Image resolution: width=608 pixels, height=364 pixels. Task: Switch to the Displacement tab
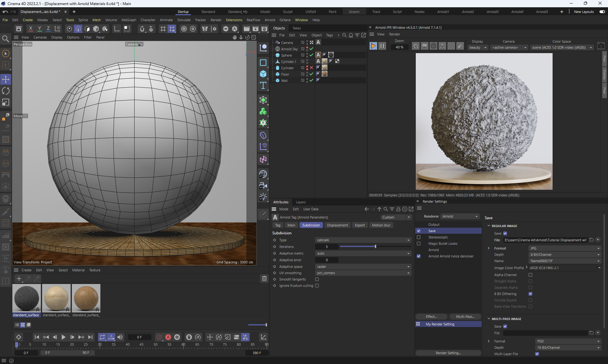pyautogui.click(x=337, y=225)
